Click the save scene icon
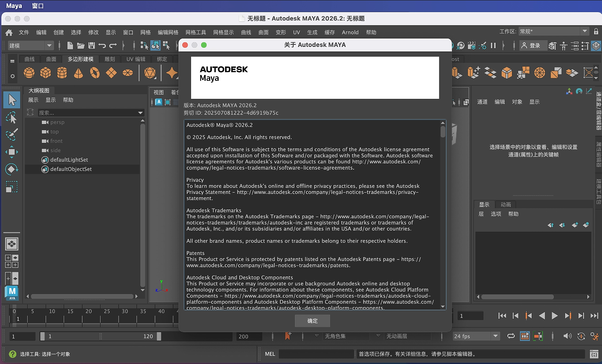The height and width of the screenshot is (364, 602). [91, 45]
